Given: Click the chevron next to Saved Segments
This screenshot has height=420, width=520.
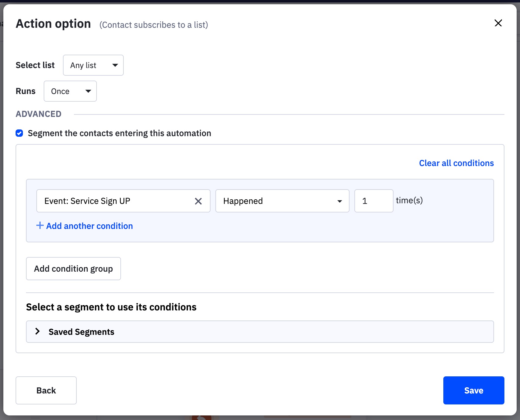Looking at the screenshot, I should point(37,331).
